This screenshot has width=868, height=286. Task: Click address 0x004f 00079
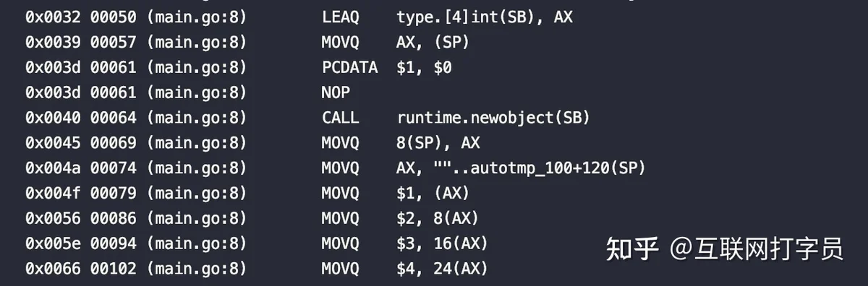(x=81, y=194)
